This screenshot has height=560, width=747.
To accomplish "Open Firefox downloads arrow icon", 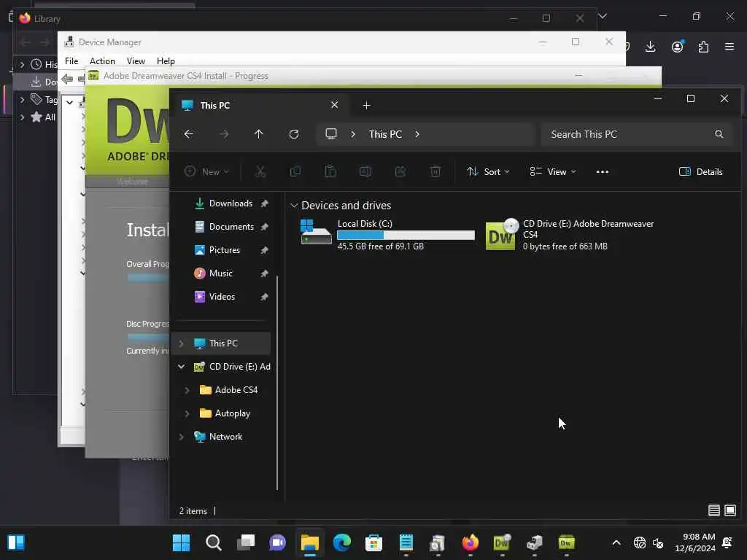I will (650, 47).
